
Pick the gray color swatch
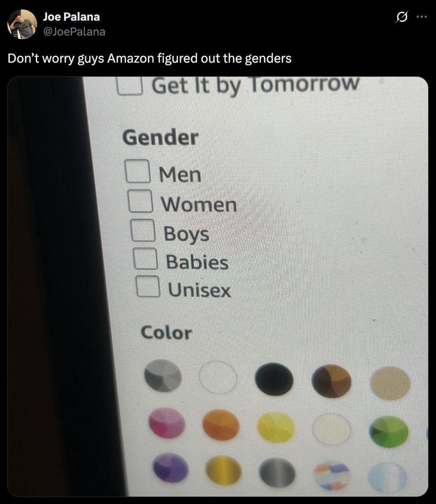point(163,375)
